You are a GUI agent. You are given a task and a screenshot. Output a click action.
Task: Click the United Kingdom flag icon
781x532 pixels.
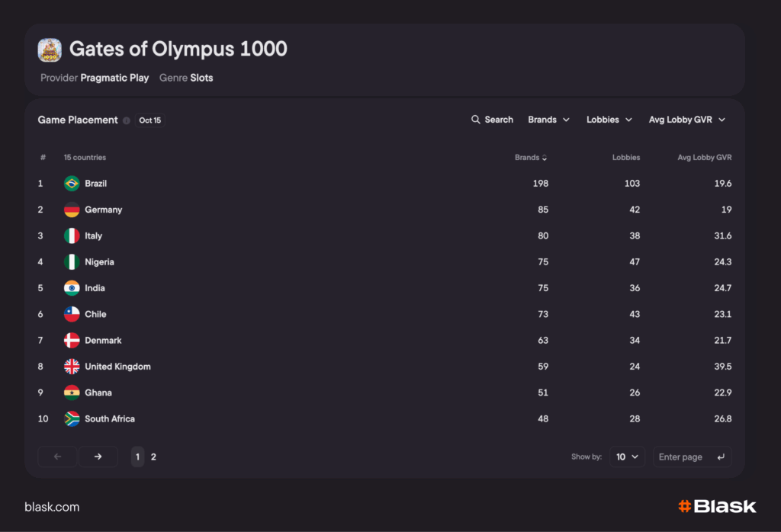[72, 367]
